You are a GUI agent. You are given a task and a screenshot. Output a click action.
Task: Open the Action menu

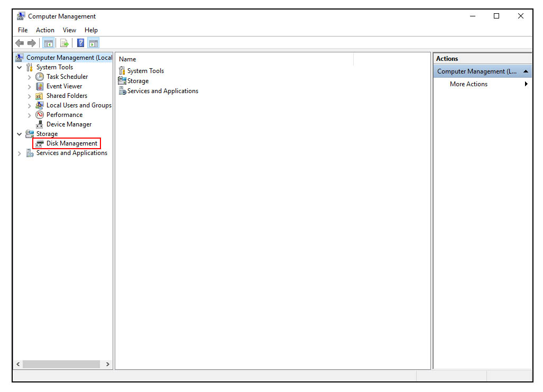click(45, 30)
